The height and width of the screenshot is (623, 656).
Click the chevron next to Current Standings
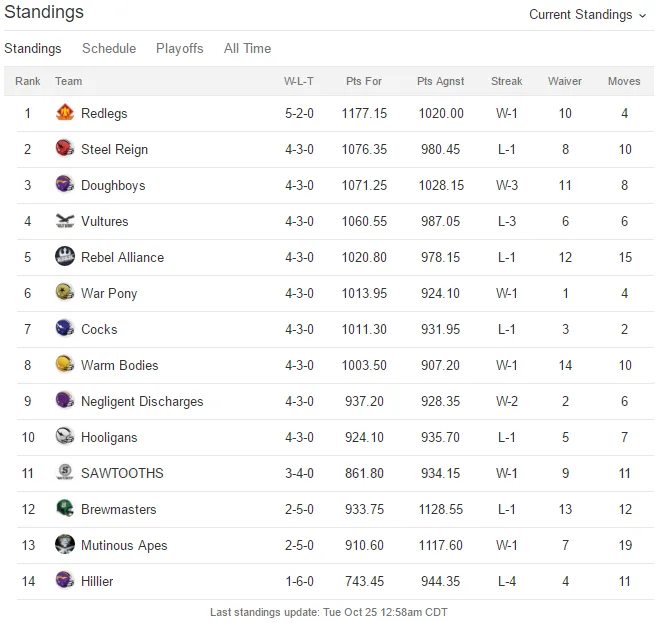[643, 16]
